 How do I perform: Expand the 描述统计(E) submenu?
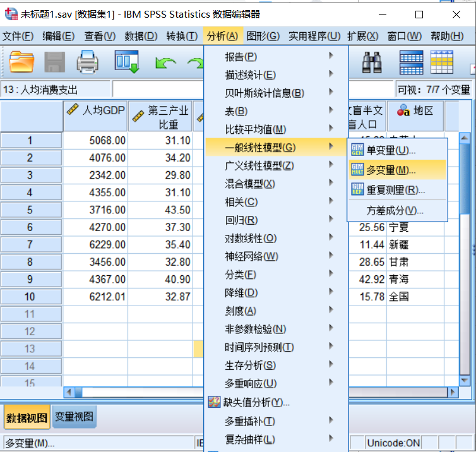(x=277, y=74)
